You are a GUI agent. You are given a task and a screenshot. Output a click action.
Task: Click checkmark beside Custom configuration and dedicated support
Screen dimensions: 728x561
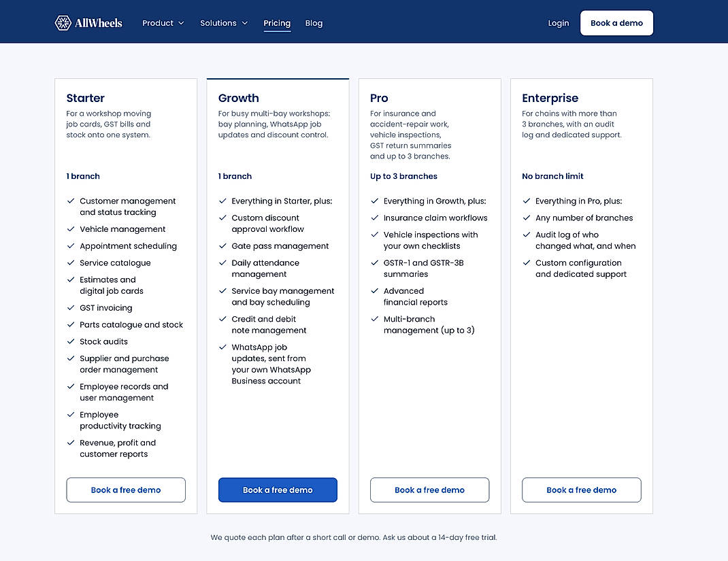(526, 262)
